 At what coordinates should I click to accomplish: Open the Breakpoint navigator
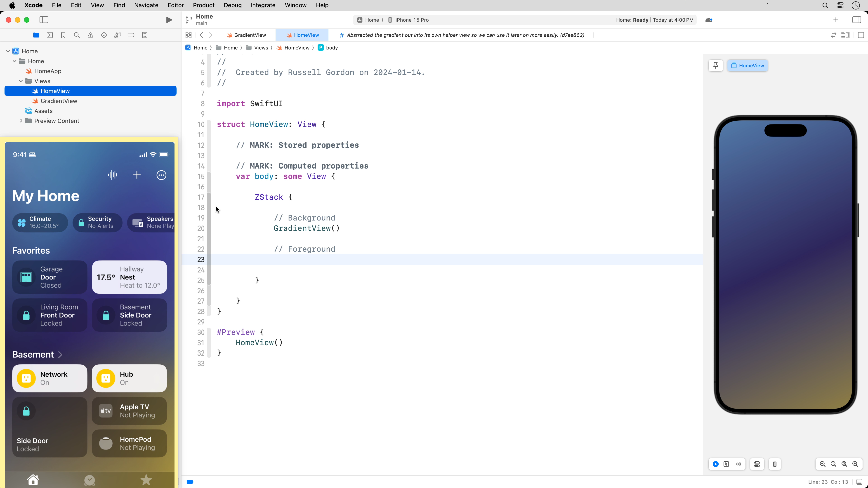coord(131,35)
